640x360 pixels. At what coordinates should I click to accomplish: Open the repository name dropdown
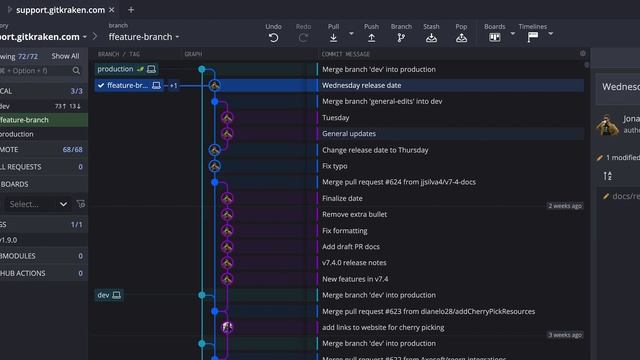43,37
